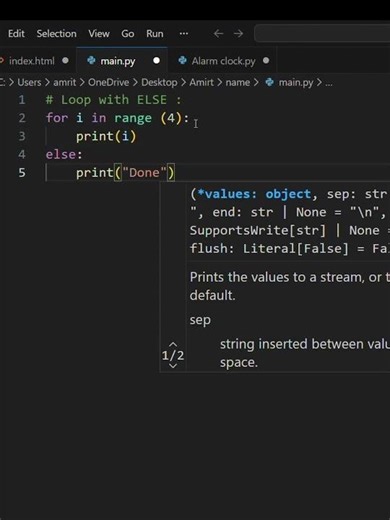Open breadcrumb ellipsis symbol segment
This screenshot has width=390, height=520.
329,83
